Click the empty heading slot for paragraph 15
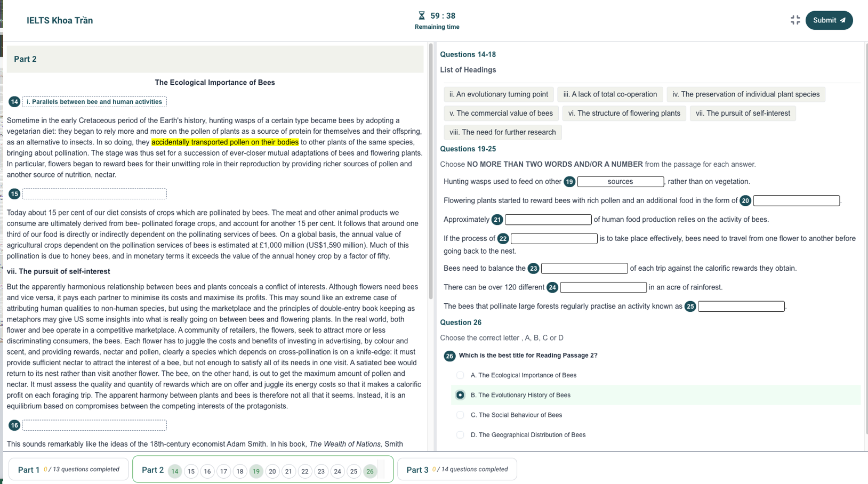Screen dimensions: 868x484 coord(94,194)
